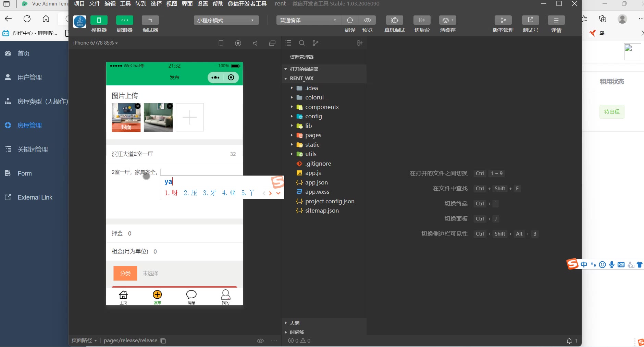Select 房屋管理 in the admin sidebar

(x=30, y=125)
